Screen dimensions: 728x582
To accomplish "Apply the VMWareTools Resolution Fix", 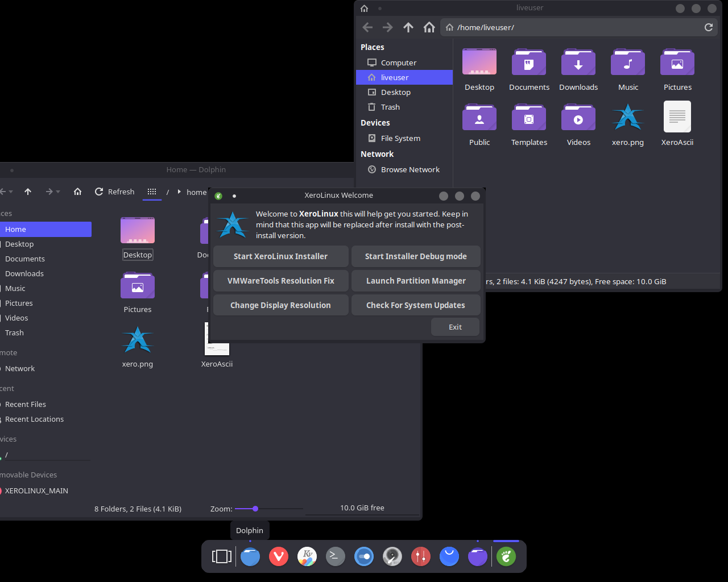I will pyautogui.click(x=280, y=281).
